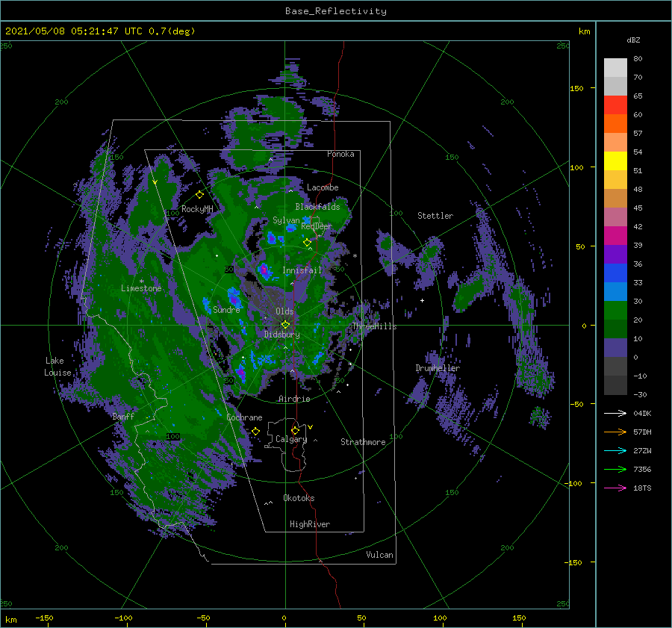Click the yellow diamond marker near RockyMH
Viewport: 672px width, 628px height.
point(199,195)
